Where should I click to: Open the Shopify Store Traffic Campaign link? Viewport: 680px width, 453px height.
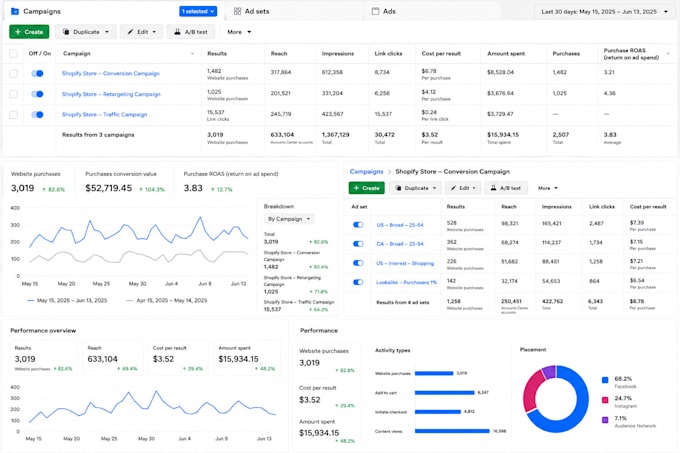point(105,114)
